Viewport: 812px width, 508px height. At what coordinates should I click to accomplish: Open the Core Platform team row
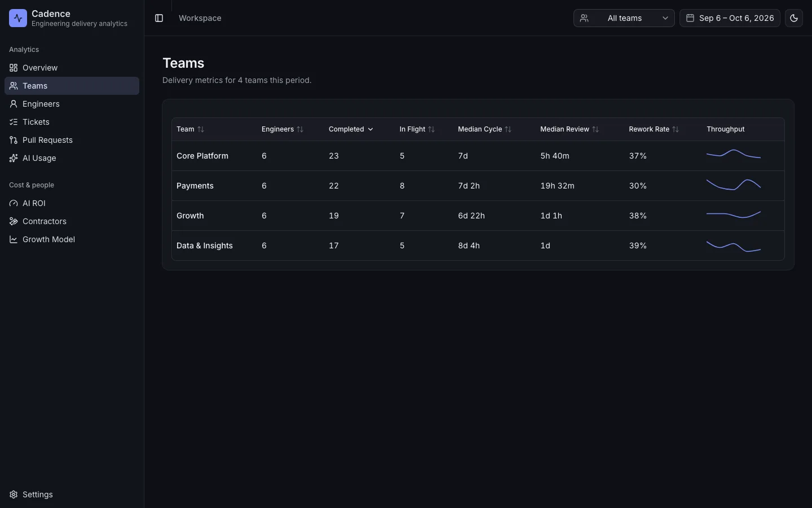[478, 156]
